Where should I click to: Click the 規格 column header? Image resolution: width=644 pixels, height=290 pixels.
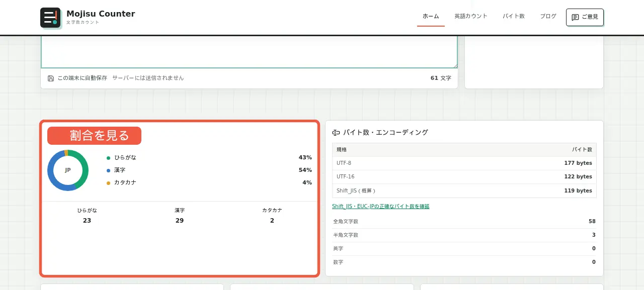click(x=342, y=150)
